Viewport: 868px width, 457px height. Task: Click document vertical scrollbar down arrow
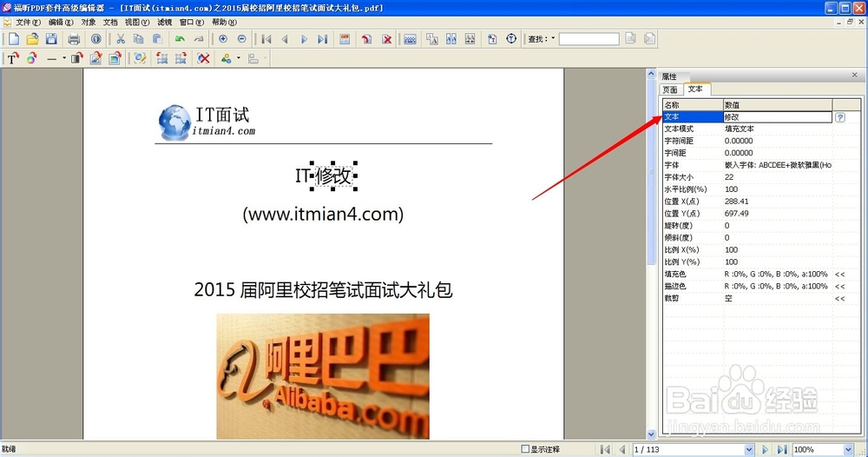coord(652,434)
